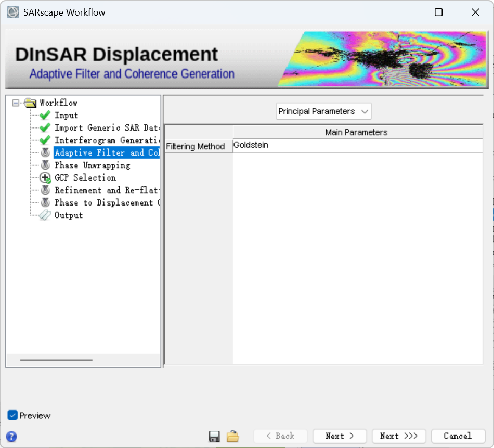Select the Output step
494x448 pixels.
(x=69, y=215)
